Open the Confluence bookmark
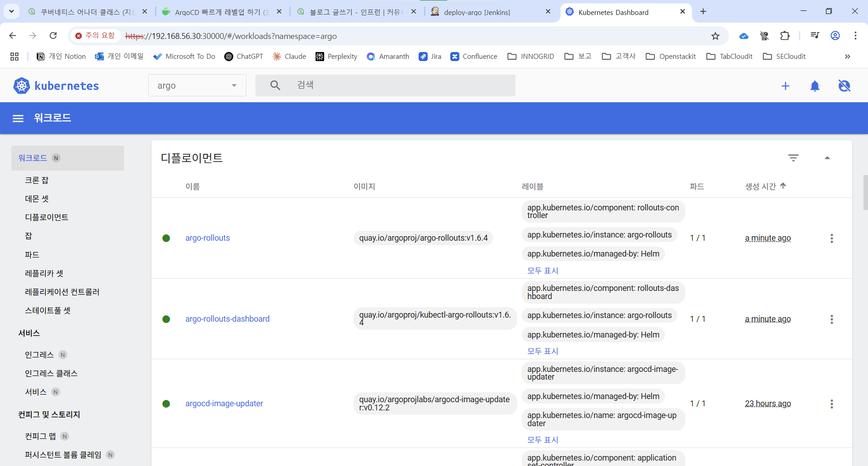 (474, 57)
